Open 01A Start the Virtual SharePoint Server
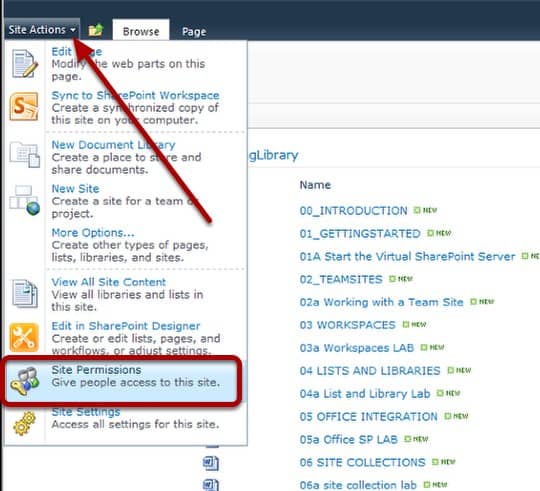The image size is (540, 491). [x=407, y=257]
